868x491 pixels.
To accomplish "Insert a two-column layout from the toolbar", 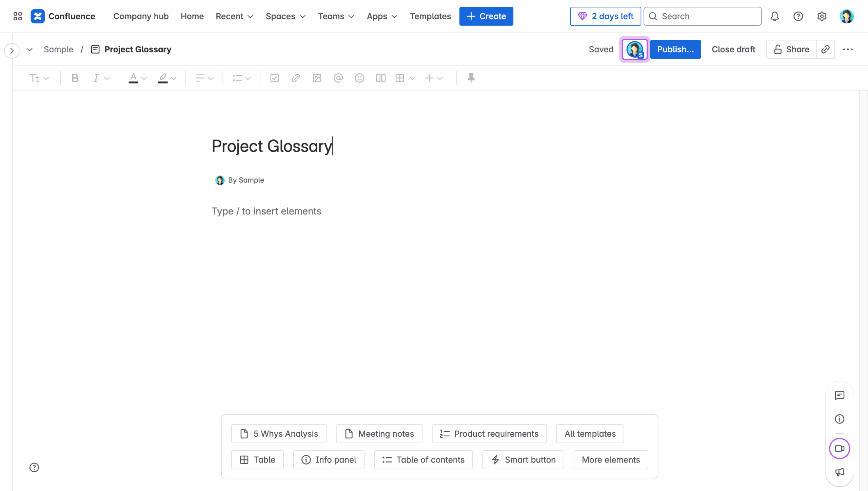I will pos(380,78).
